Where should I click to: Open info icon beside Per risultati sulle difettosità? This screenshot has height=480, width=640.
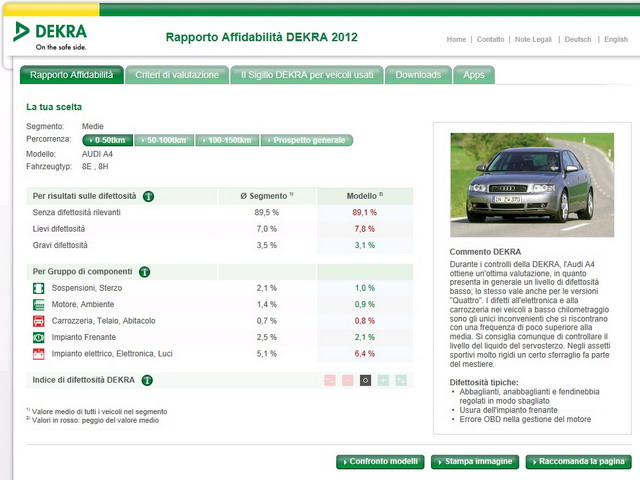coord(148,197)
